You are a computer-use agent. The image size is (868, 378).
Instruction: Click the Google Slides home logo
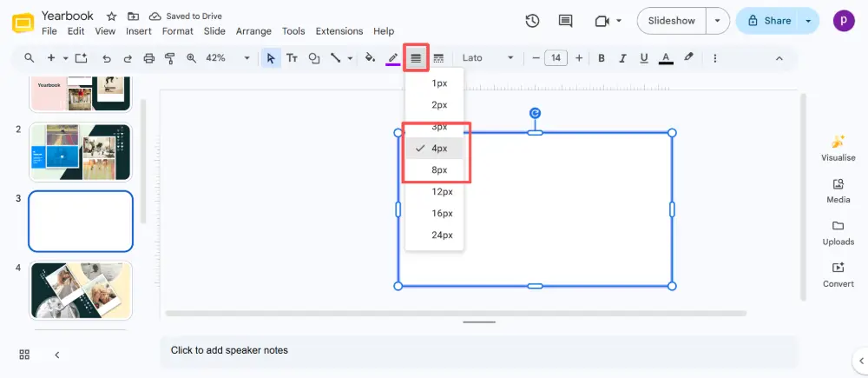(23, 23)
